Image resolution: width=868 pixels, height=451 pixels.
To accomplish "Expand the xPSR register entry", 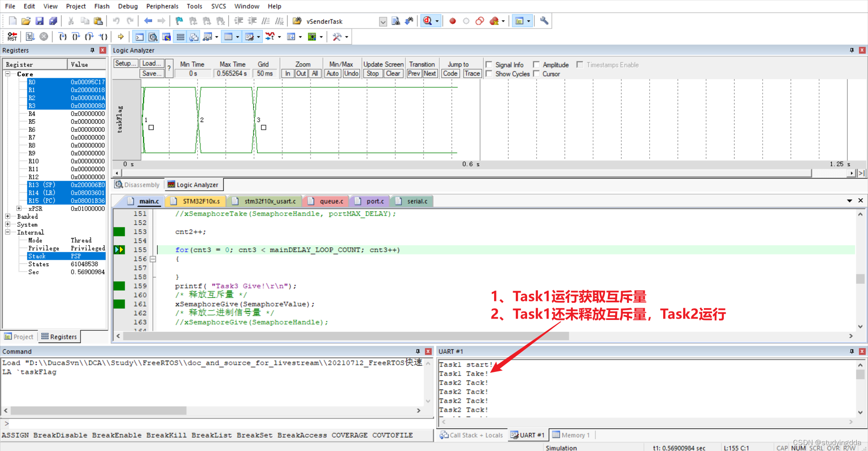I will coord(19,208).
